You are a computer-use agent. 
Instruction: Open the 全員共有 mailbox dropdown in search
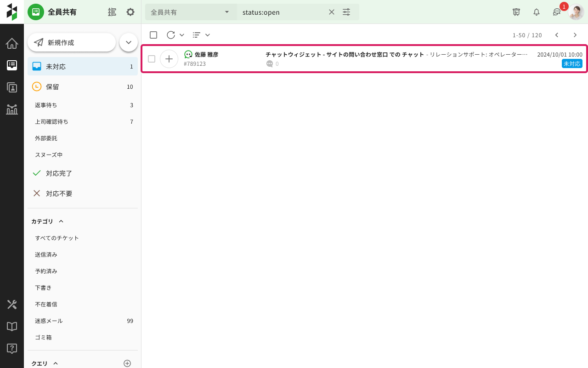click(x=191, y=12)
